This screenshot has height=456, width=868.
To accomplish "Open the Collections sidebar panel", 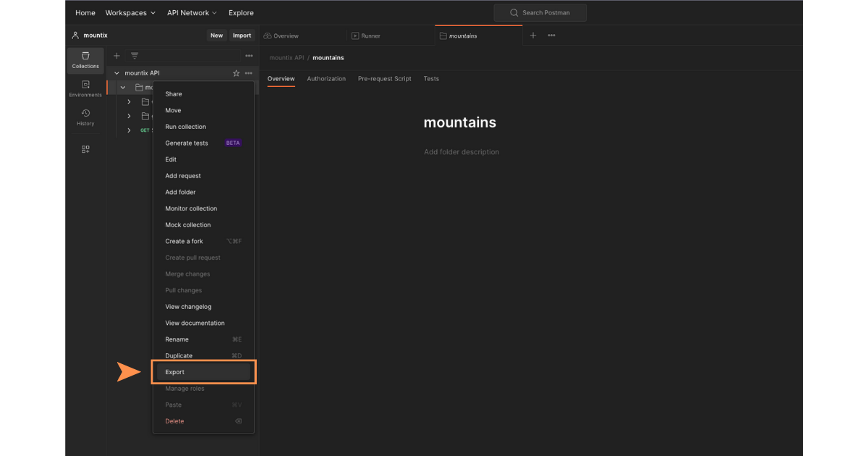I will tap(85, 61).
